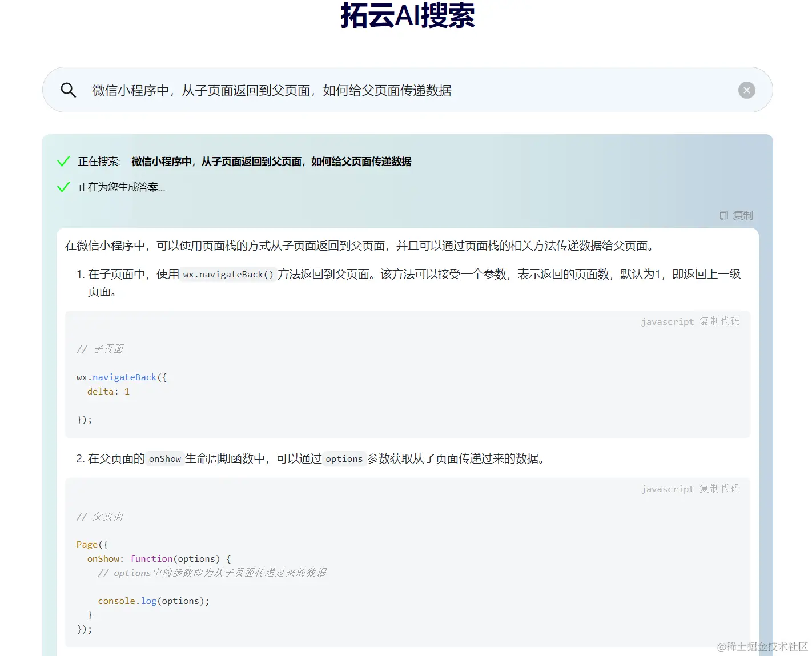Click the console.log(options); code line
This screenshot has width=812, height=656.
tap(154, 601)
